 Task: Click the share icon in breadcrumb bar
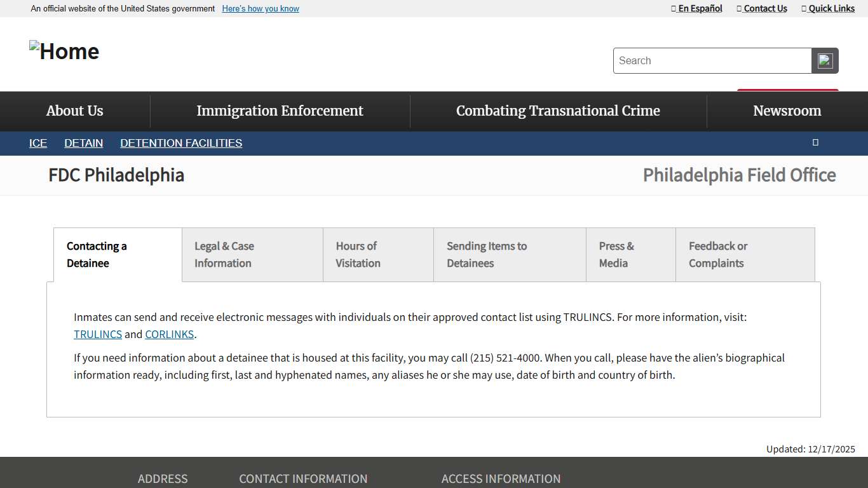click(815, 143)
